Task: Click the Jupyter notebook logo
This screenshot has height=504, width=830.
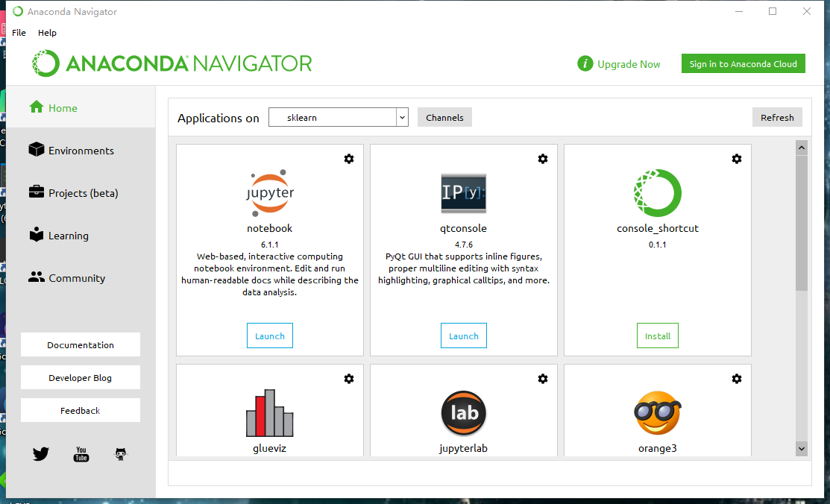Action: point(270,192)
